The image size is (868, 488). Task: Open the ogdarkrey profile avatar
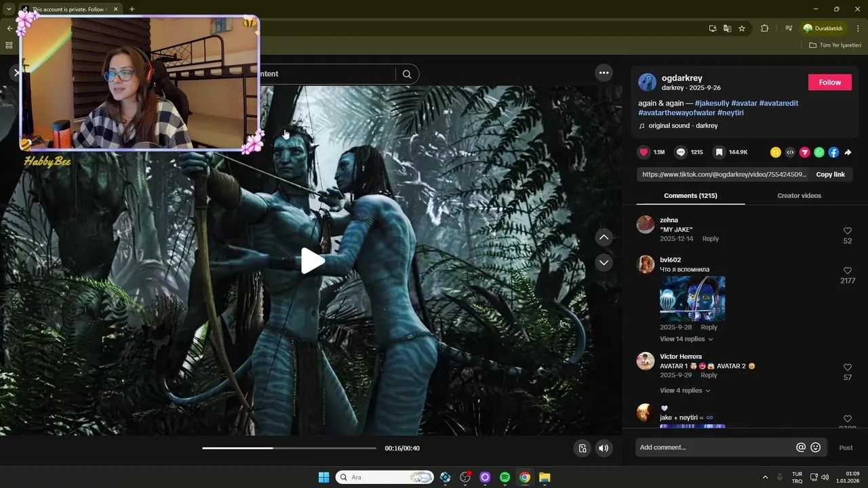tap(647, 83)
